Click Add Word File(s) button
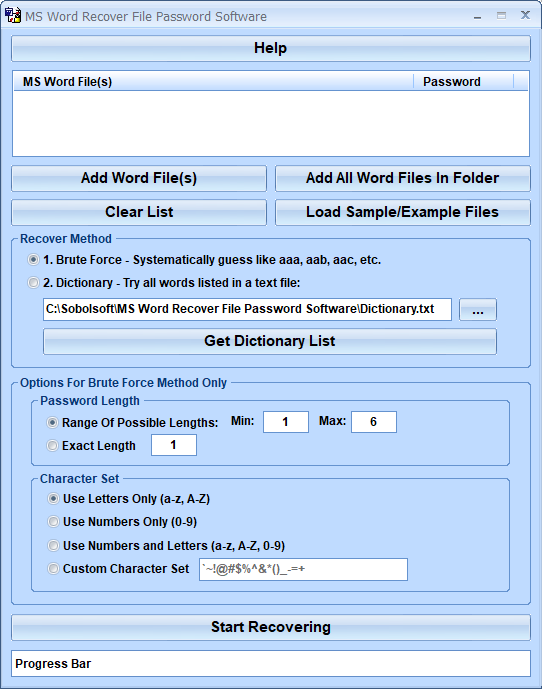 tap(139, 178)
